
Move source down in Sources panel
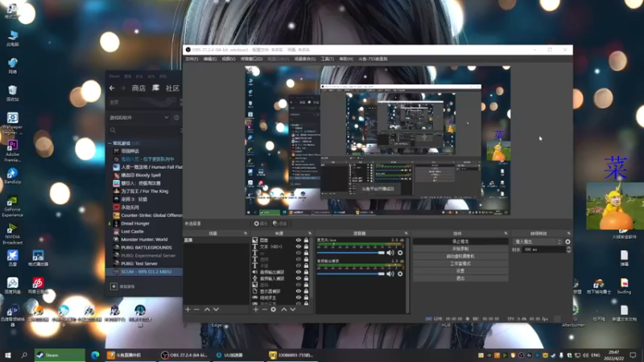click(x=293, y=309)
